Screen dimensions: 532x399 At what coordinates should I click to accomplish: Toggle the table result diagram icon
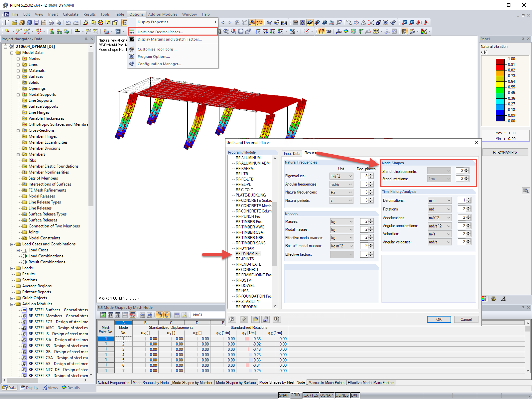click(x=132, y=315)
